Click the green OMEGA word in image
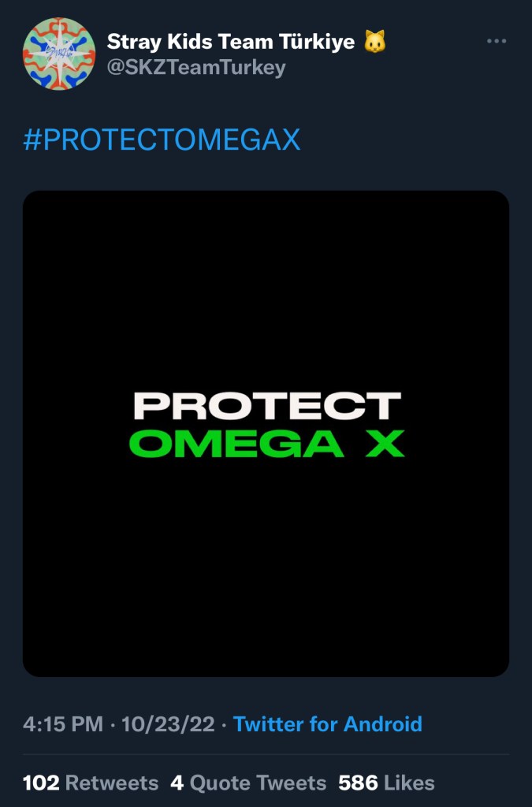This screenshot has width=532, height=807. pos(236,444)
